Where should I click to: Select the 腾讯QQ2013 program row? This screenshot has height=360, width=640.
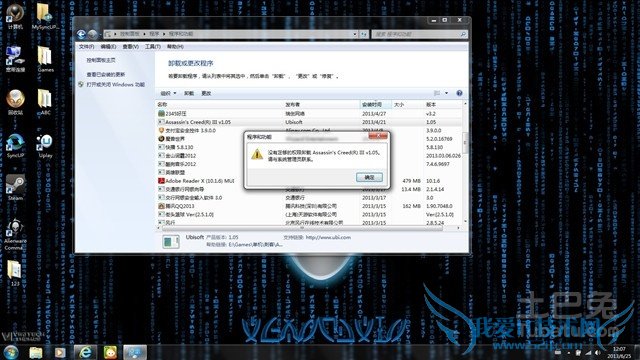click(309, 206)
